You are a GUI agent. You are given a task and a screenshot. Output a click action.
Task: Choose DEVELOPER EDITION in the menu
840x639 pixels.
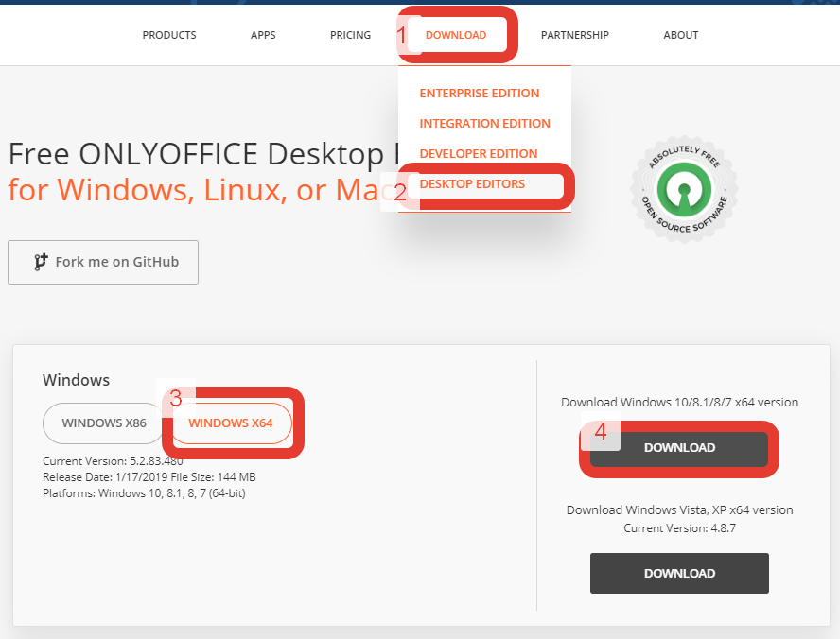click(x=479, y=153)
